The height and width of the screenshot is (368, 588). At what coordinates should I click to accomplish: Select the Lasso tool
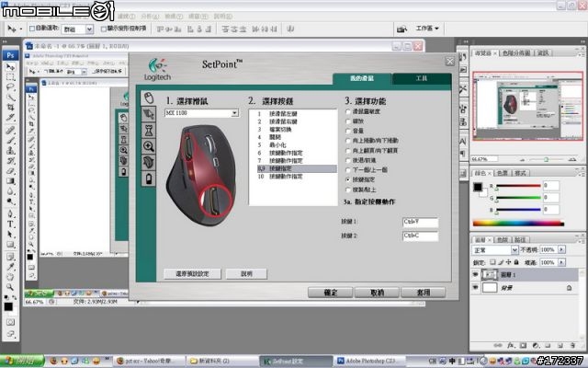(x=10, y=87)
